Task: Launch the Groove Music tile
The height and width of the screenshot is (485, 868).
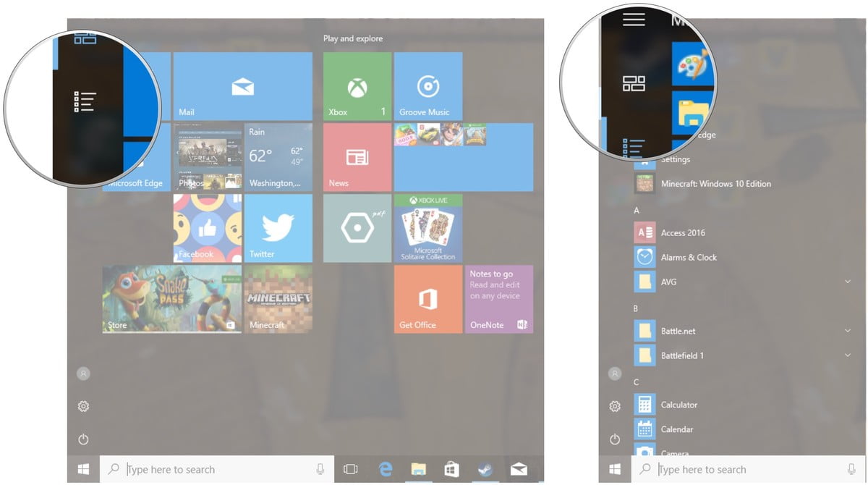Action: tap(428, 85)
